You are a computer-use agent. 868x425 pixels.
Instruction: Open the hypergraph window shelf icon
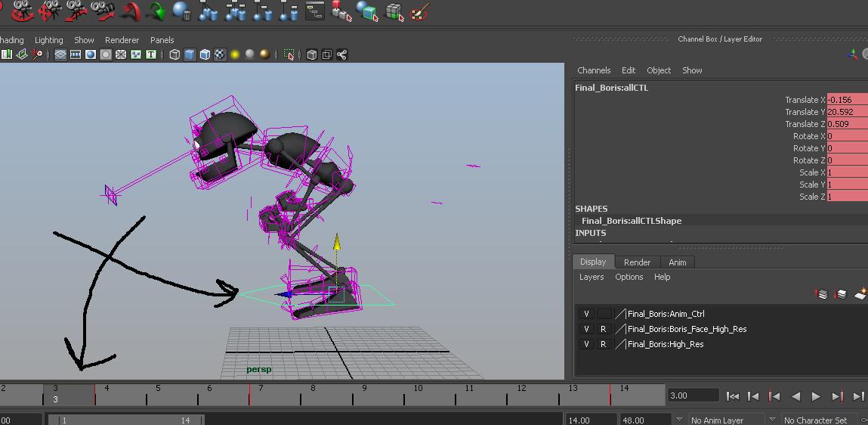tap(315, 11)
